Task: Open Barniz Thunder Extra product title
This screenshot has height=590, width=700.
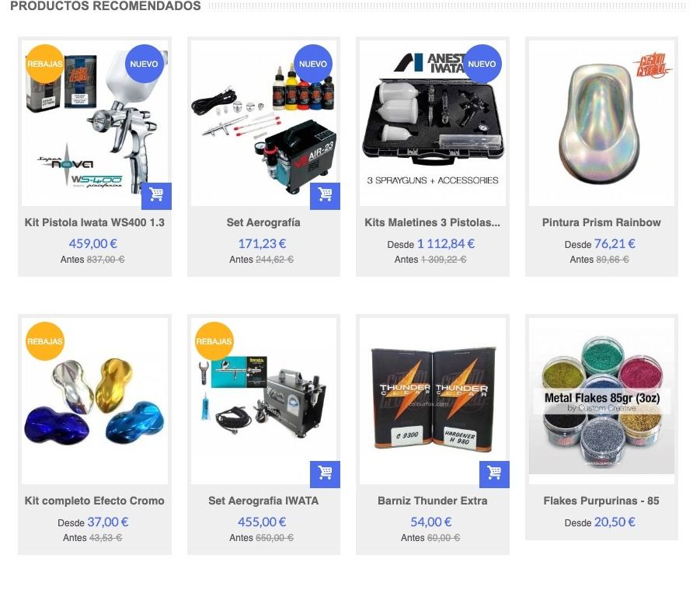Action: tap(433, 501)
